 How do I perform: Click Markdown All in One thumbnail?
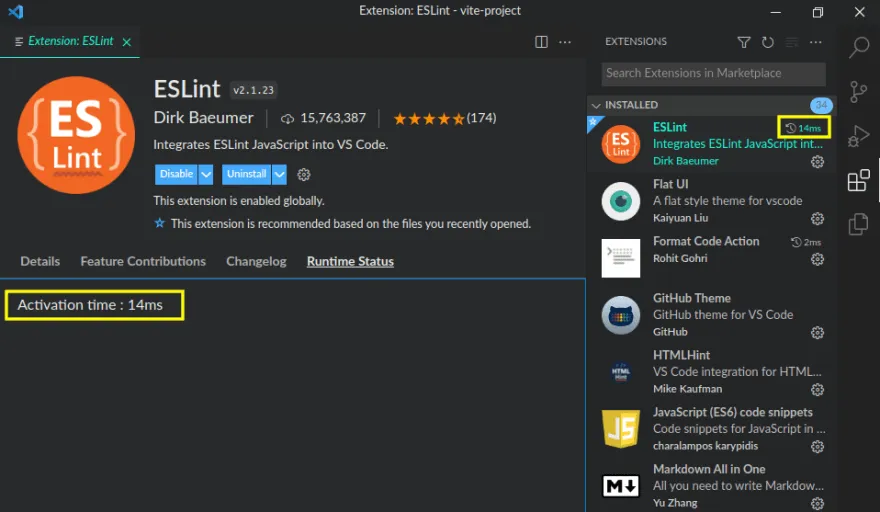click(x=621, y=486)
